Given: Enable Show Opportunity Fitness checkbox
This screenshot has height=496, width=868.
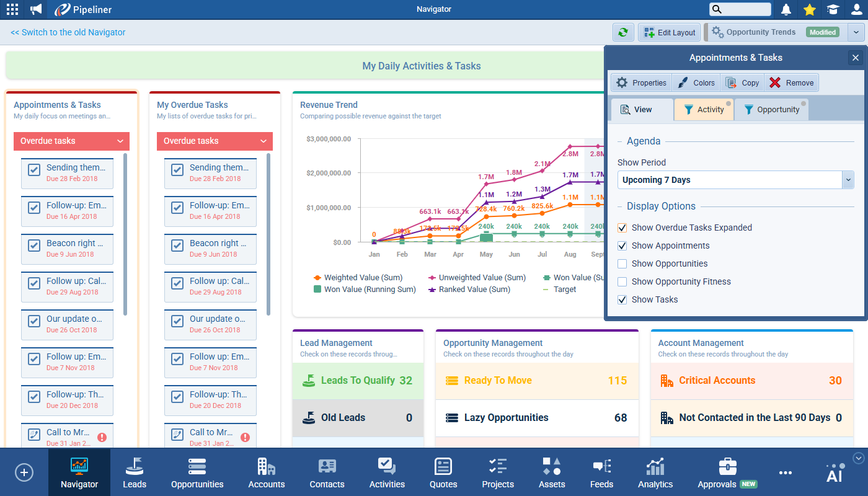Looking at the screenshot, I should point(622,281).
